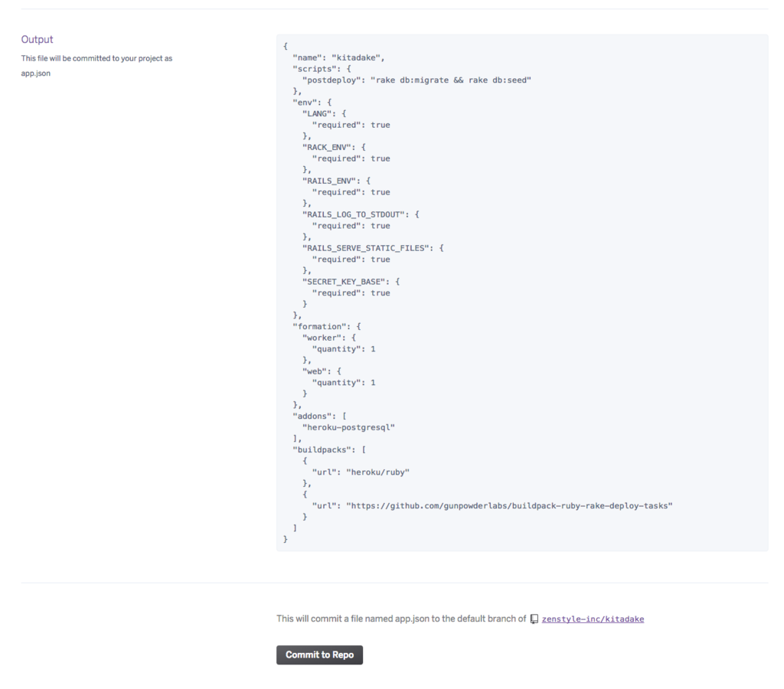Select the postdeploy rake db:migrate line
The height and width of the screenshot is (689, 784).
click(416, 80)
